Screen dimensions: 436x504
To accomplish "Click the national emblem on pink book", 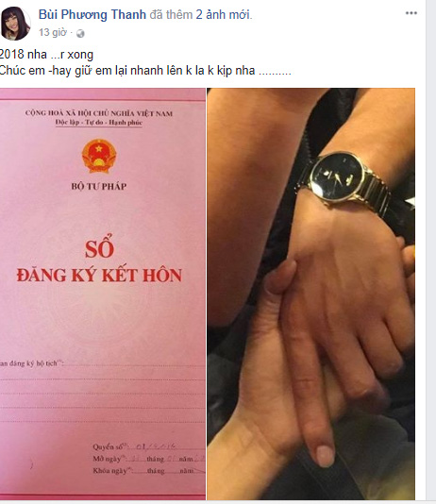I will [99, 157].
